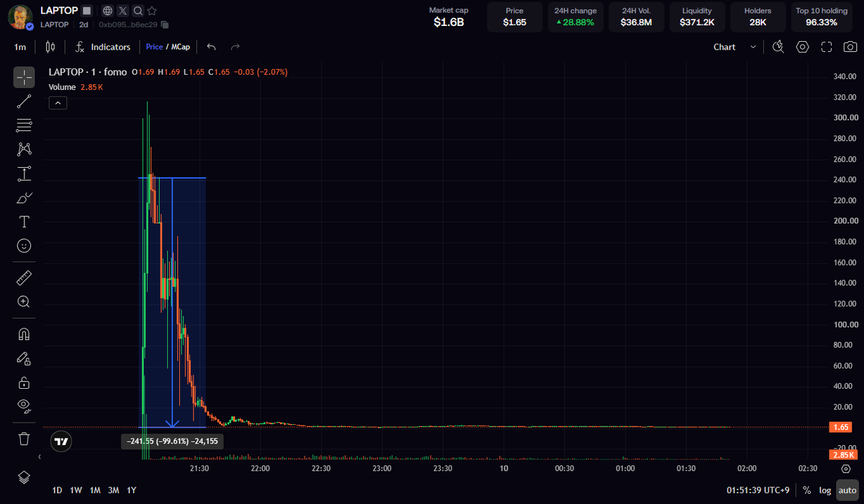Viewport: 864px width, 504px height.
Task: Select the ruler measure tool
Action: 24,277
